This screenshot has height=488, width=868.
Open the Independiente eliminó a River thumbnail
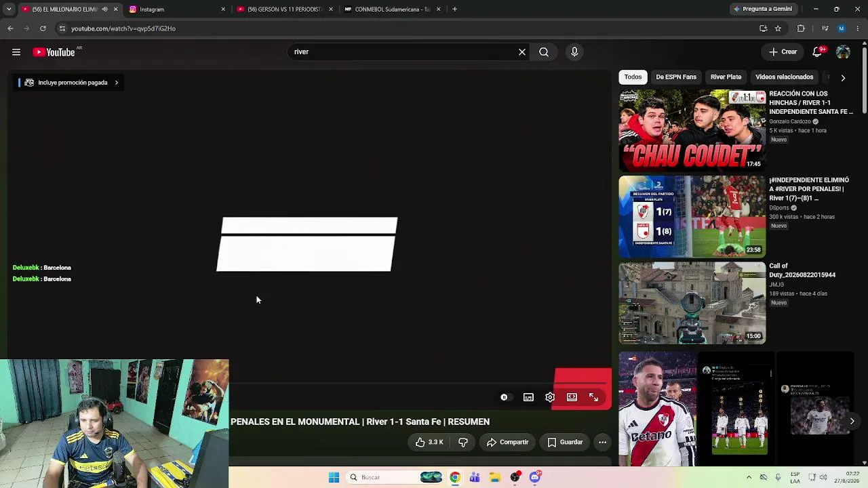692,216
